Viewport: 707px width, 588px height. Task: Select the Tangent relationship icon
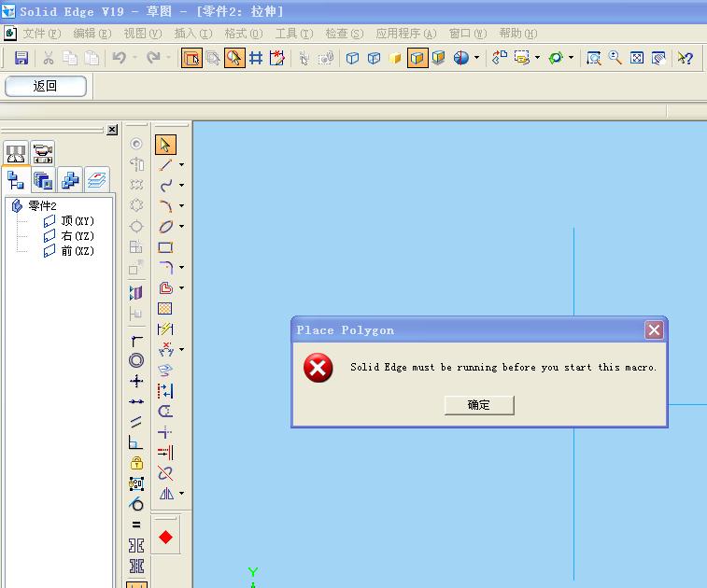coord(136,504)
